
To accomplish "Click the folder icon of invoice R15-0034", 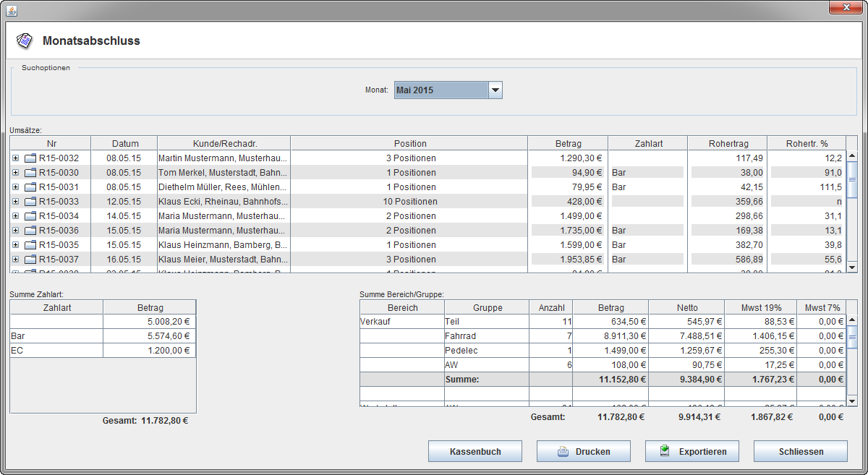I will (30, 216).
